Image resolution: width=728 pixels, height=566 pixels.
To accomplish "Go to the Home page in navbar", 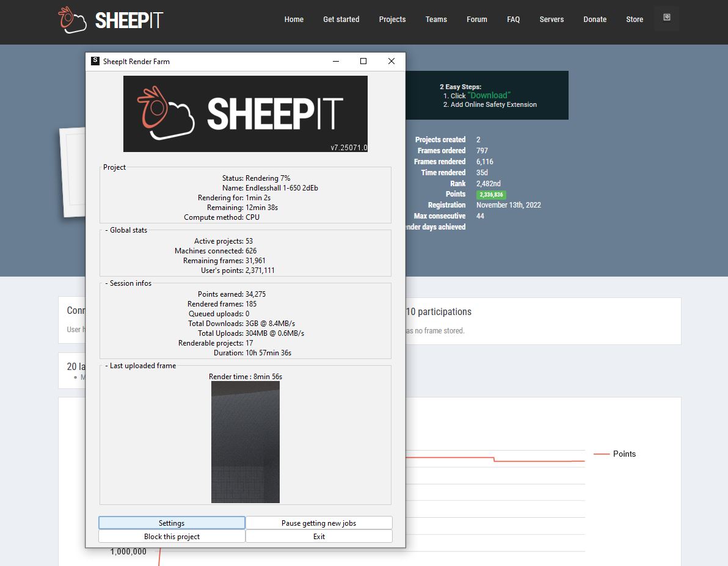I will pos(294,20).
